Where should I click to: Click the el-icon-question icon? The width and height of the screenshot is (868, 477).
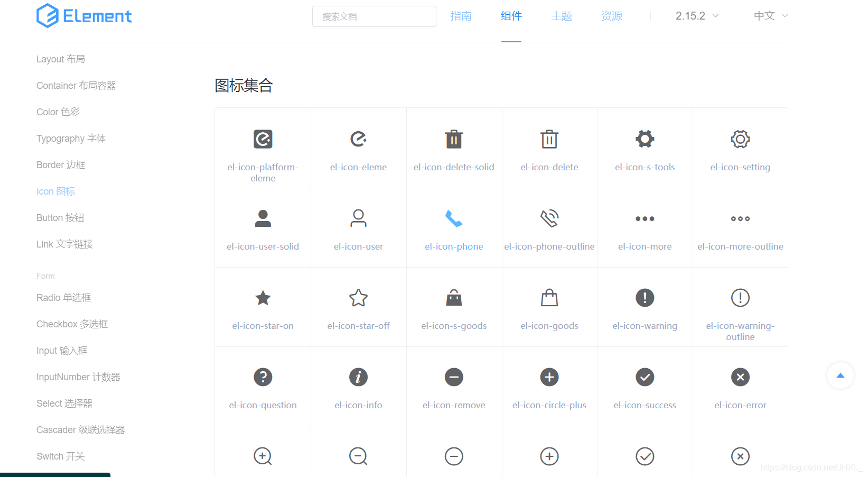pos(263,377)
